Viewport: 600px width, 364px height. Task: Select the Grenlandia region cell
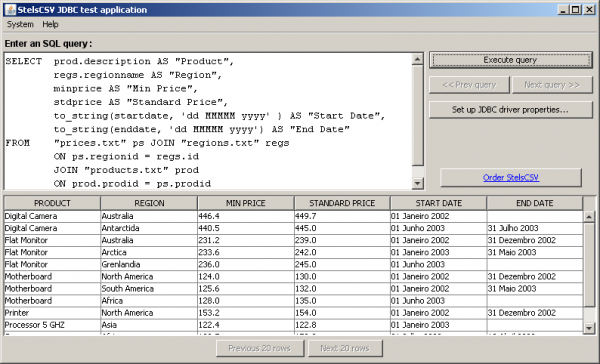coord(149,265)
